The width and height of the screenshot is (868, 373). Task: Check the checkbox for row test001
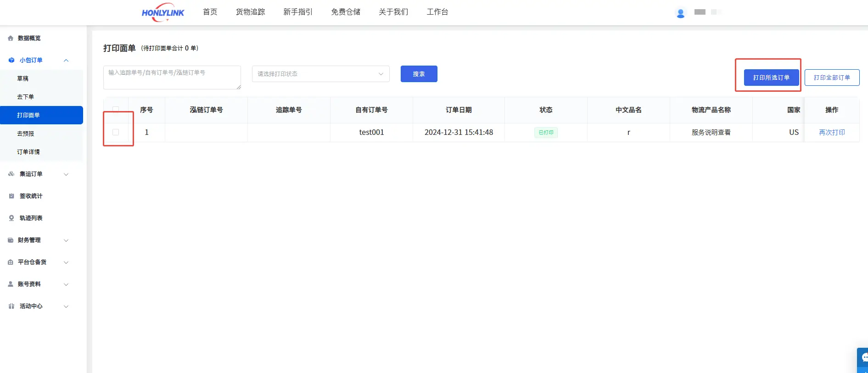116,132
